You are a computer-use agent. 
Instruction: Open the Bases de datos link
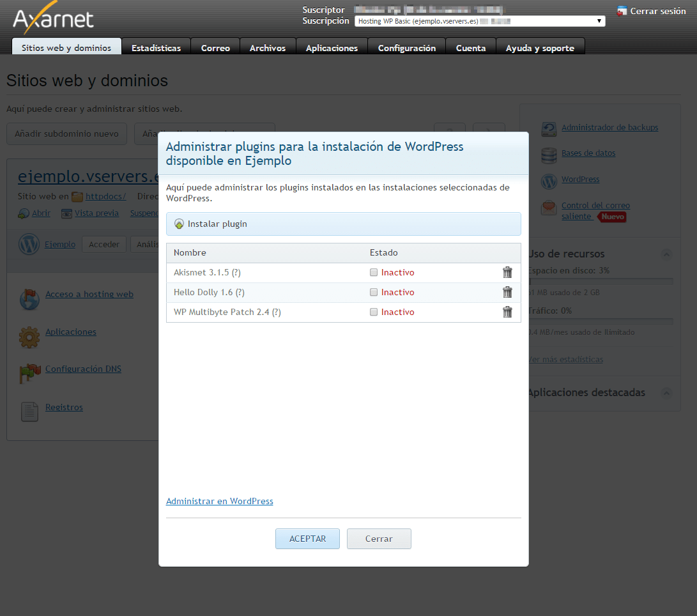[588, 153]
